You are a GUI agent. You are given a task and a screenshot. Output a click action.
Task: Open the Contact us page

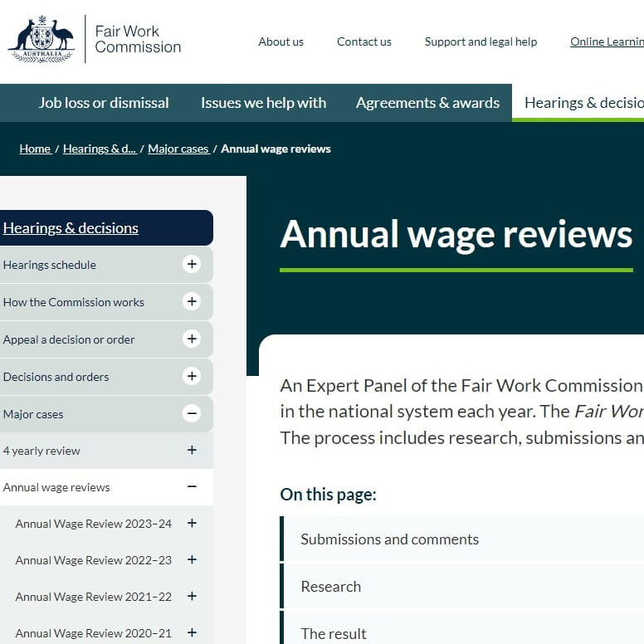tap(363, 41)
